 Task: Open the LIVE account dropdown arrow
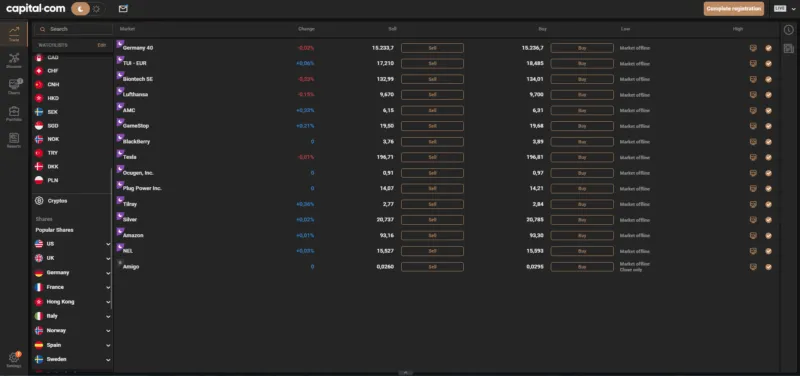792,9
